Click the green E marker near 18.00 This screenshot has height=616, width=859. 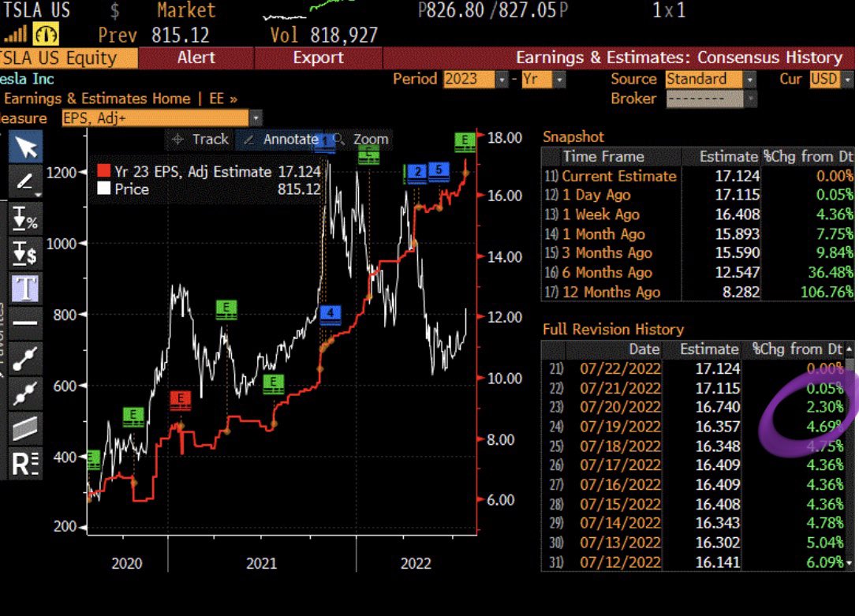point(465,141)
